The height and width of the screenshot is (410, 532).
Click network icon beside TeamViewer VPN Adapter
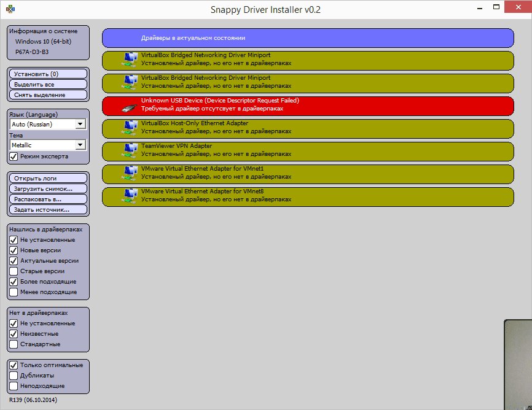(130, 150)
